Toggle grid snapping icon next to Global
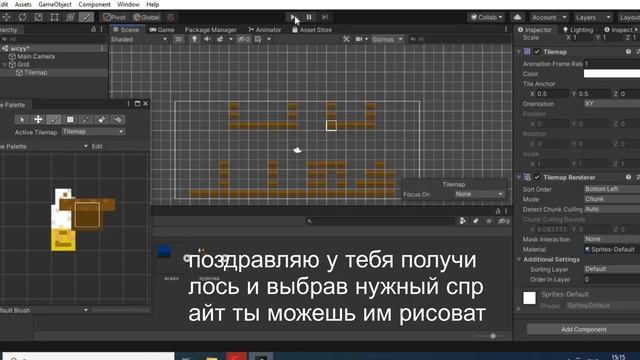This screenshot has height=360, width=640. [171, 17]
